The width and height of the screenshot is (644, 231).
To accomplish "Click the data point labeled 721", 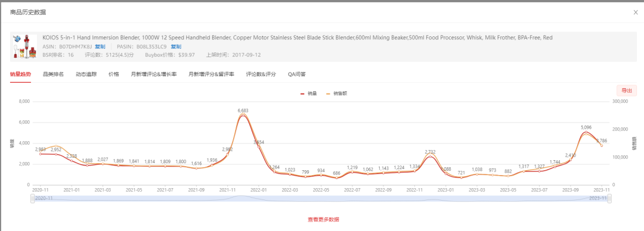I will pos(461,177).
